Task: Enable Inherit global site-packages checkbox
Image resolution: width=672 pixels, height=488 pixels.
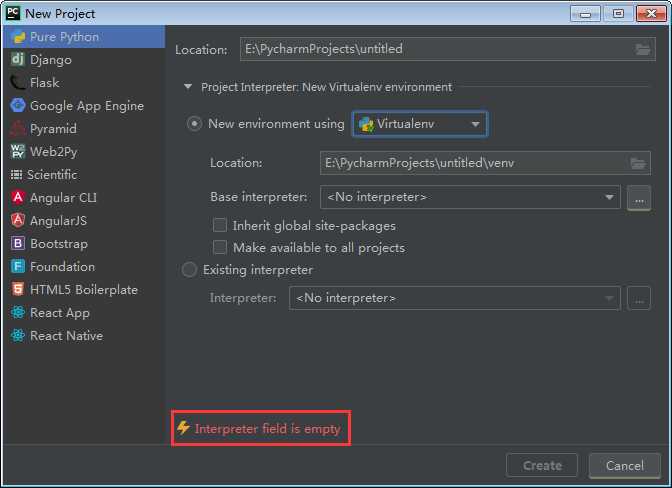Action: [219, 225]
